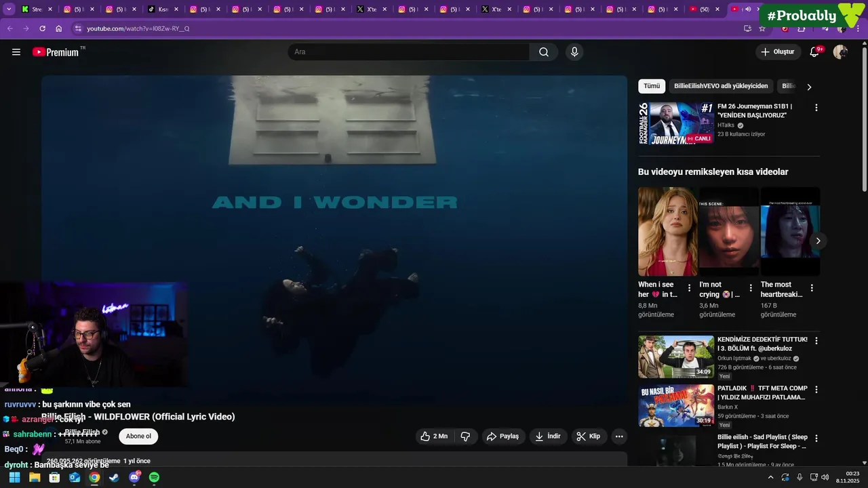The width and height of the screenshot is (868, 488).
Task: Open taskbar volume control
Action: tap(825, 477)
